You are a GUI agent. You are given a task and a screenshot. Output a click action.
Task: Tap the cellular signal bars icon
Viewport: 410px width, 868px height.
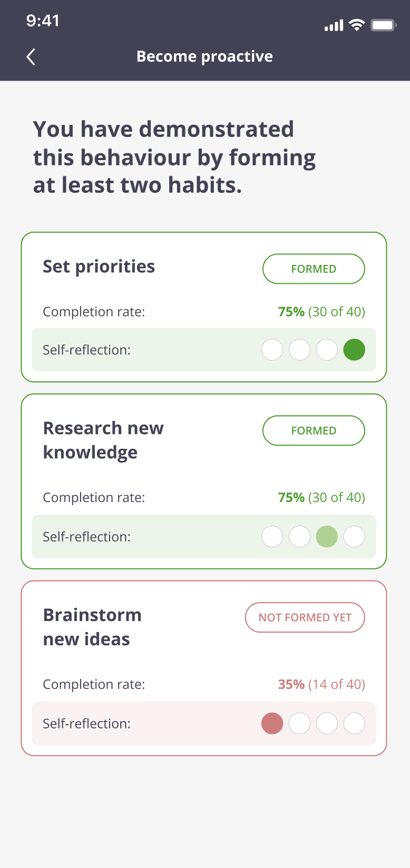click(334, 25)
